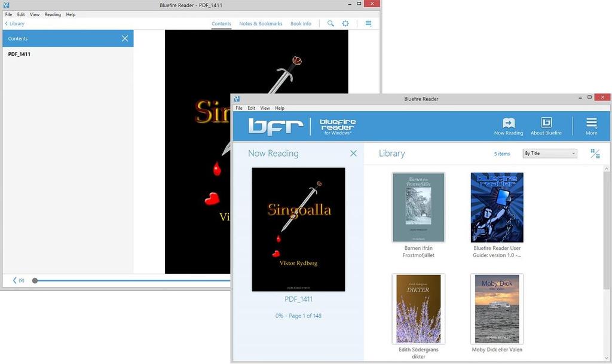Toggle library grid/list view icon

[595, 154]
